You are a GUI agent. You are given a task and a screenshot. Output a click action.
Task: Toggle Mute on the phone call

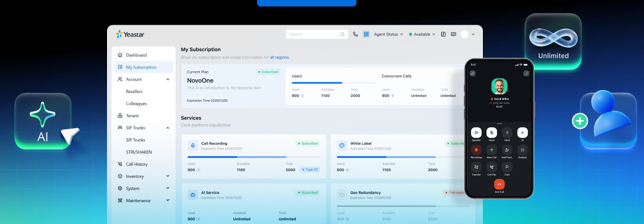(x=492, y=132)
